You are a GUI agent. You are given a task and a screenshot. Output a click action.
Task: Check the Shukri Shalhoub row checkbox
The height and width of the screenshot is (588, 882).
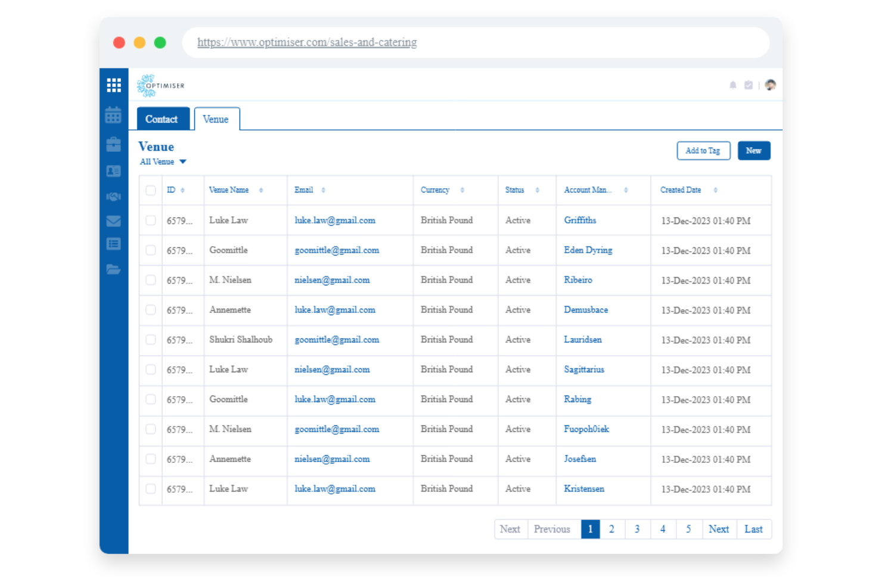(151, 340)
